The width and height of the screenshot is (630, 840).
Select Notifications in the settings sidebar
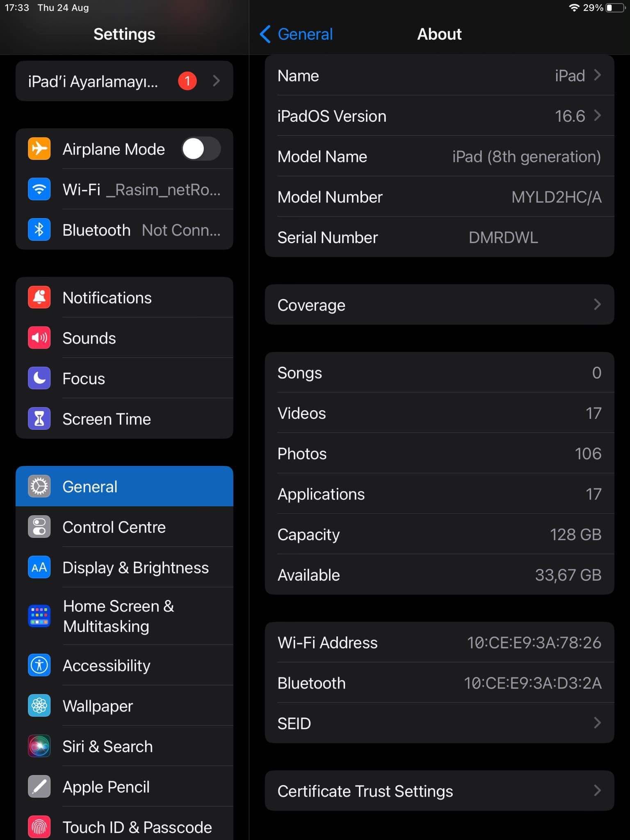coord(124,297)
